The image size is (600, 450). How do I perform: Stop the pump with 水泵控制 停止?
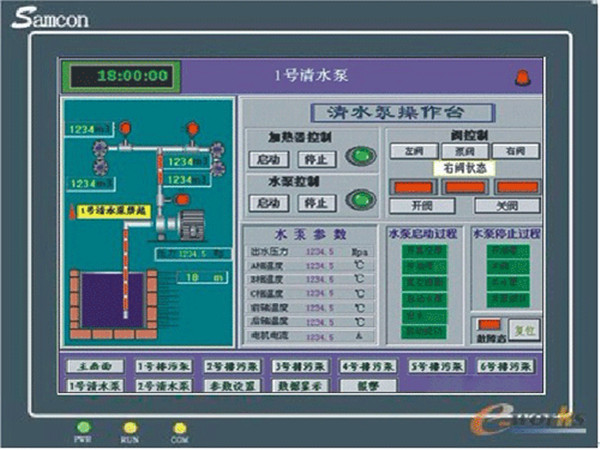click(313, 202)
